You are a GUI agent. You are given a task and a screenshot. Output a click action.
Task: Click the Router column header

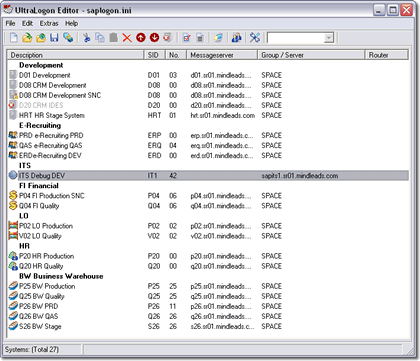[387, 55]
